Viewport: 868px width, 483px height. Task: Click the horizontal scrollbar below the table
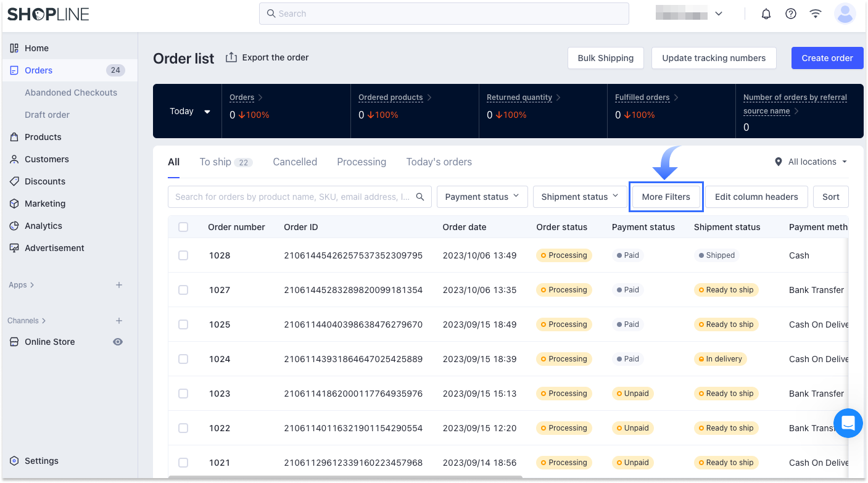point(345,476)
